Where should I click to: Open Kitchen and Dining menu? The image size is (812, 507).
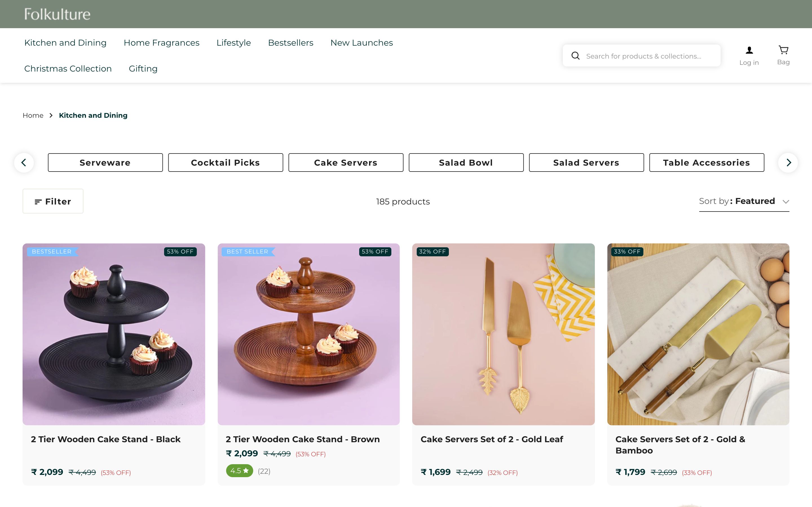point(65,43)
